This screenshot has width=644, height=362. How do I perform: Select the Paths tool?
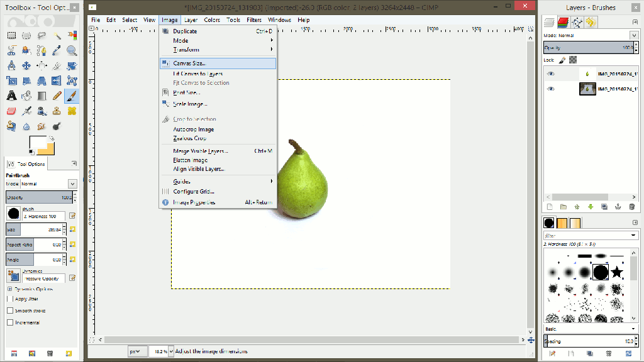pyautogui.click(x=42, y=51)
